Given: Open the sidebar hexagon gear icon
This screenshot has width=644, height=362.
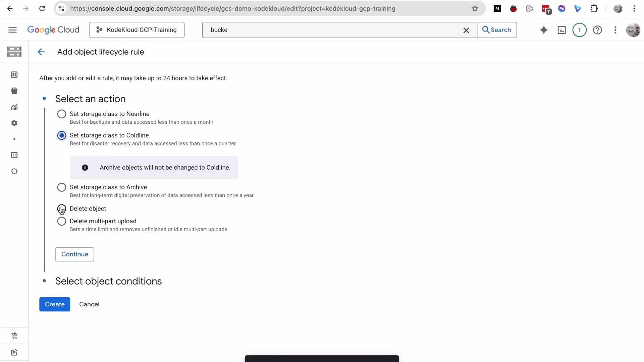Looking at the screenshot, I should (14, 171).
